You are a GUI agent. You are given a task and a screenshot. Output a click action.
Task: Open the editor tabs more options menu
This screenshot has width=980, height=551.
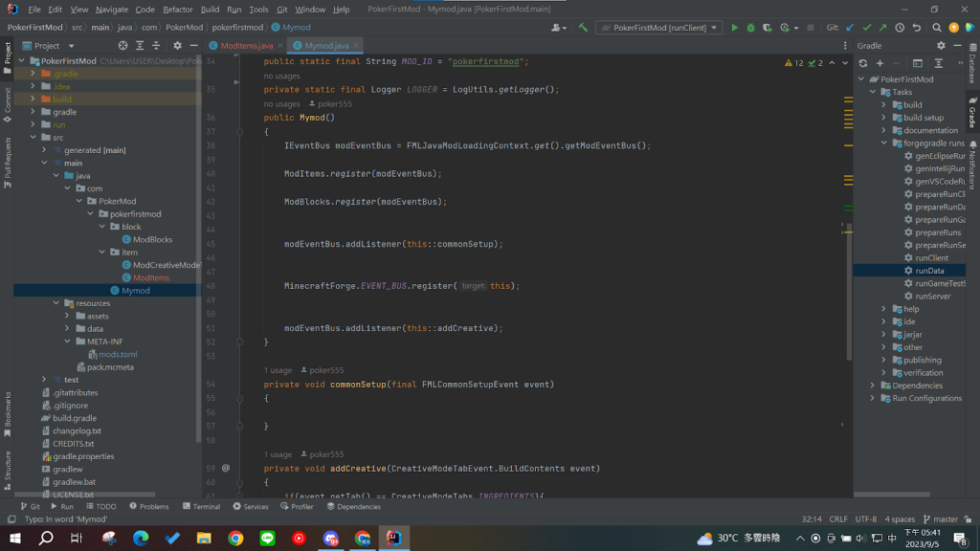tap(845, 46)
